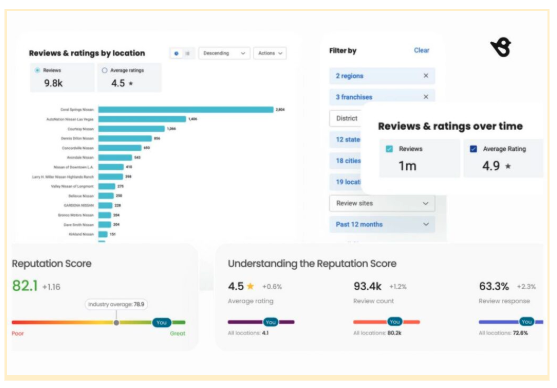This screenshot has height=388, width=557.
Task: Open the Actions dropdown
Action: point(270,53)
